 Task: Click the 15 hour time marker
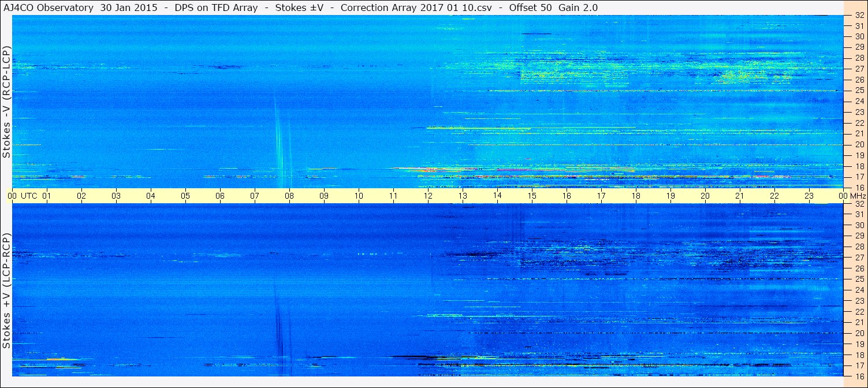point(532,196)
